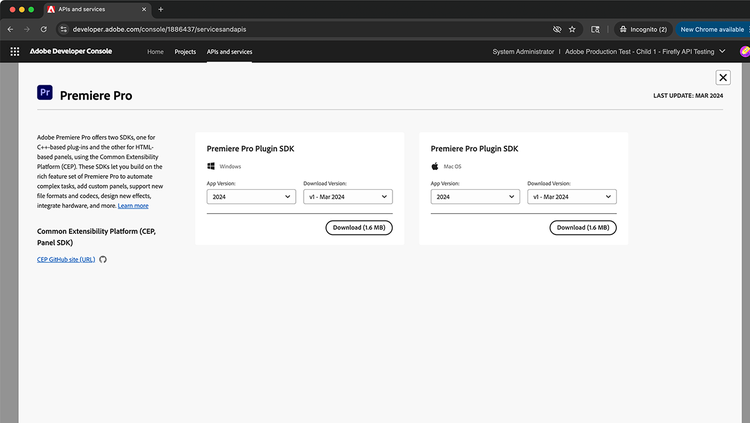Open the CEP GitHub site link
The image size is (750, 423).
(66, 259)
